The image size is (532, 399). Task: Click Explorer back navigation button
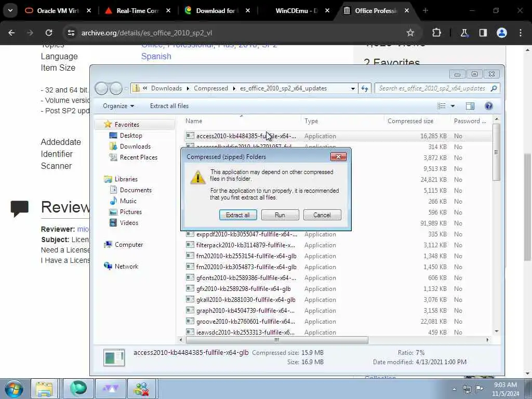tap(101, 88)
